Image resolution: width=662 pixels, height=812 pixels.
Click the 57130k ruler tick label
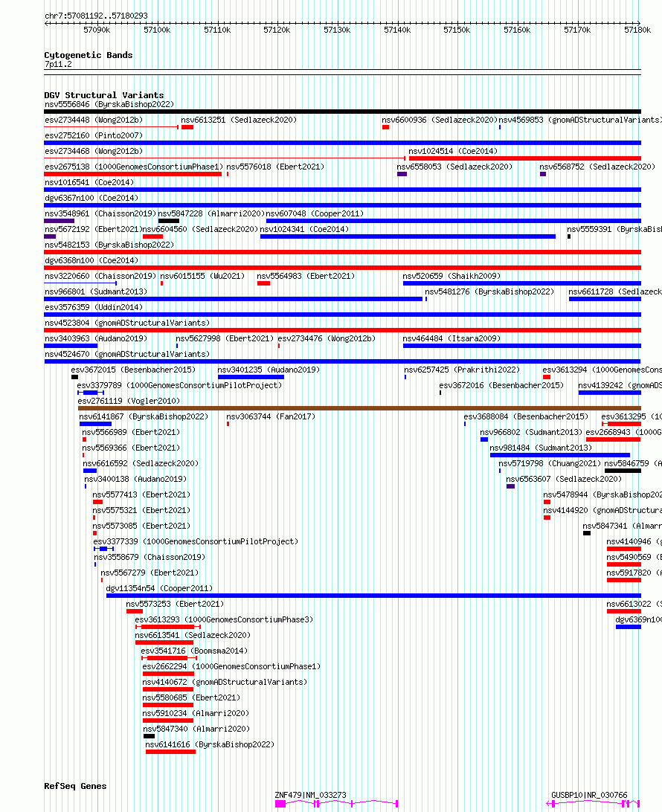point(337,30)
